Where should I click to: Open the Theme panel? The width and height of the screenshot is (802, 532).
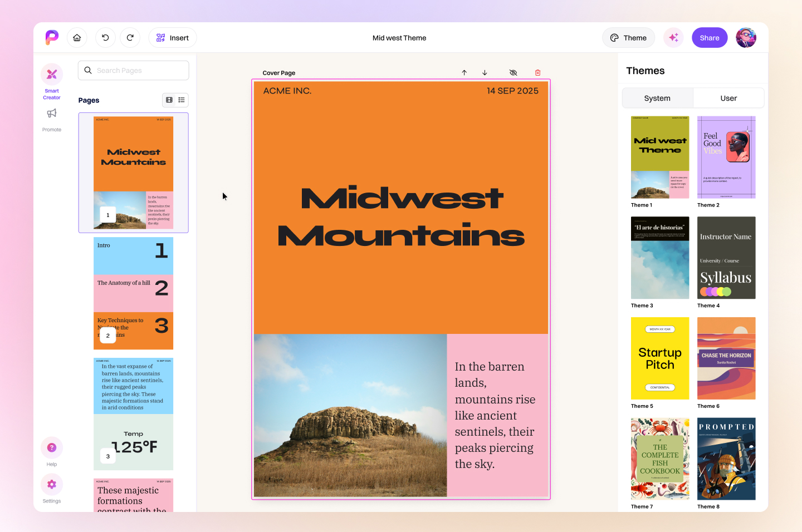pyautogui.click(x=628, y=37)
